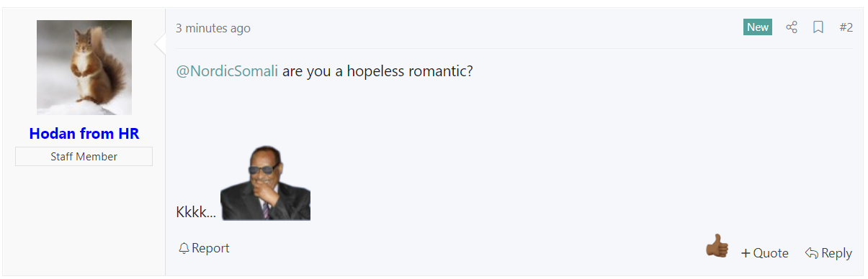Screen dimensions: 868x279
Task: Click the 'Kkkk...' text in the post
Action: [x=196, y=212]
